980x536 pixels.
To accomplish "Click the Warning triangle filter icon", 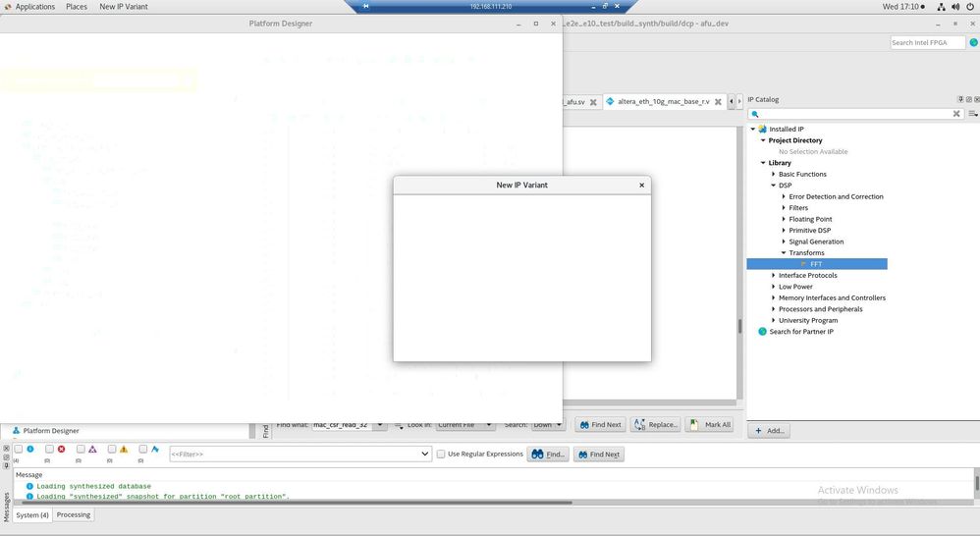I will 124,450.
